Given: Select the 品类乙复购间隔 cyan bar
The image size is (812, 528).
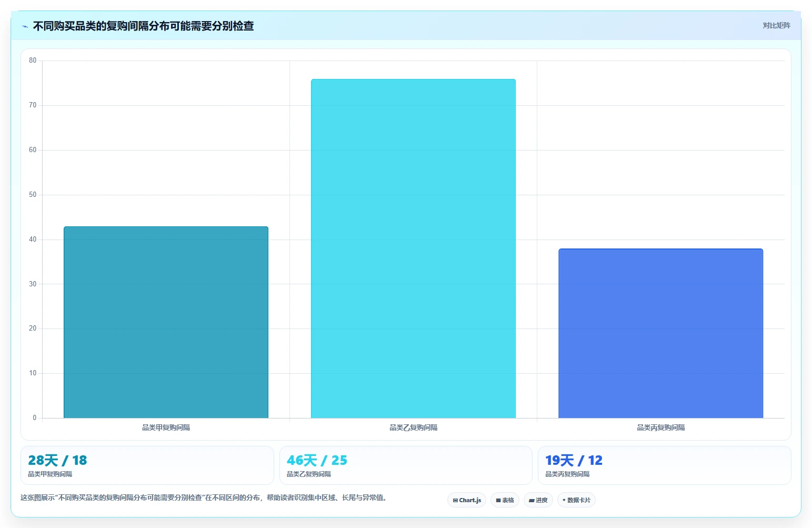Looking at the screenshot, I should [x=413, y=248].
